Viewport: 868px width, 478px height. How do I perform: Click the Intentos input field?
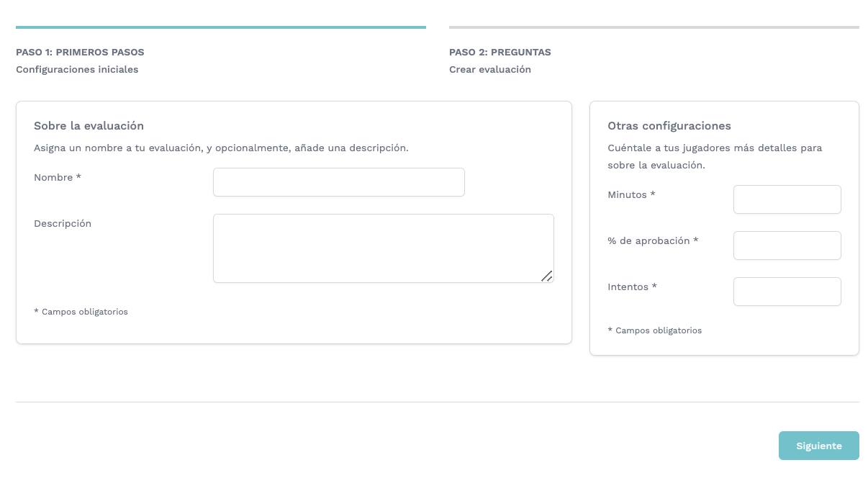[x=787, y=292]
